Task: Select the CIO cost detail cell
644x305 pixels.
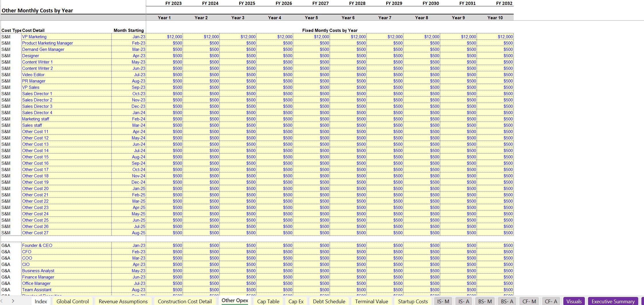Action: [x=66, y=264]
